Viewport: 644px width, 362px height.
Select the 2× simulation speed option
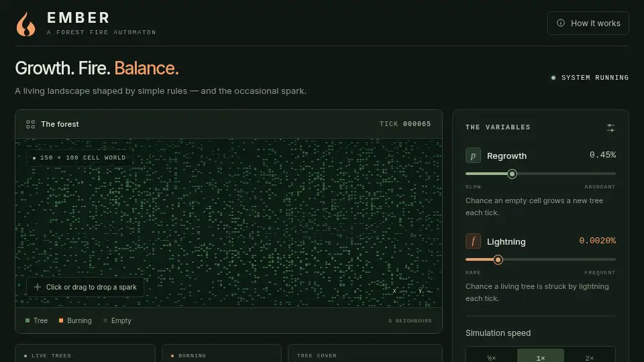590,358
